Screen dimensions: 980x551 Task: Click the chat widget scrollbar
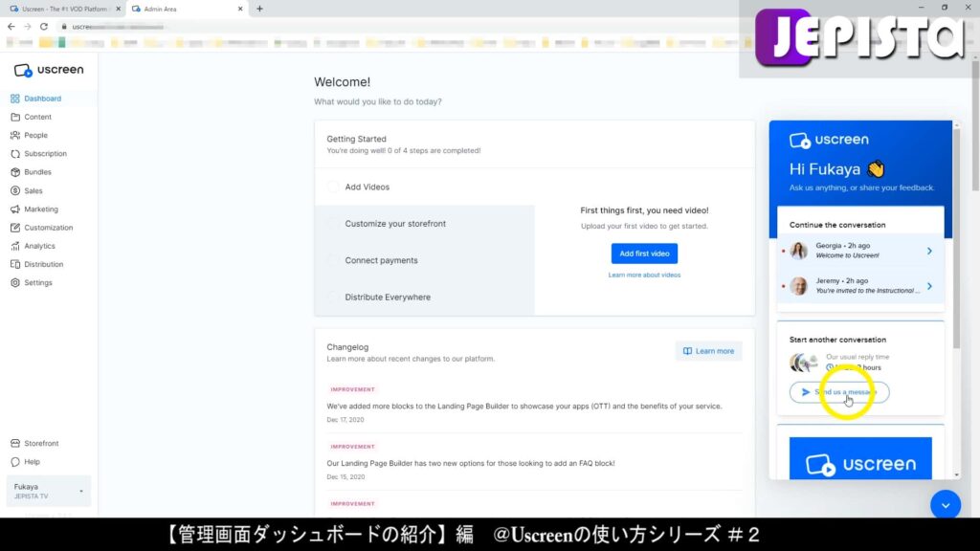pyautogui.click(x=956, y=237)
